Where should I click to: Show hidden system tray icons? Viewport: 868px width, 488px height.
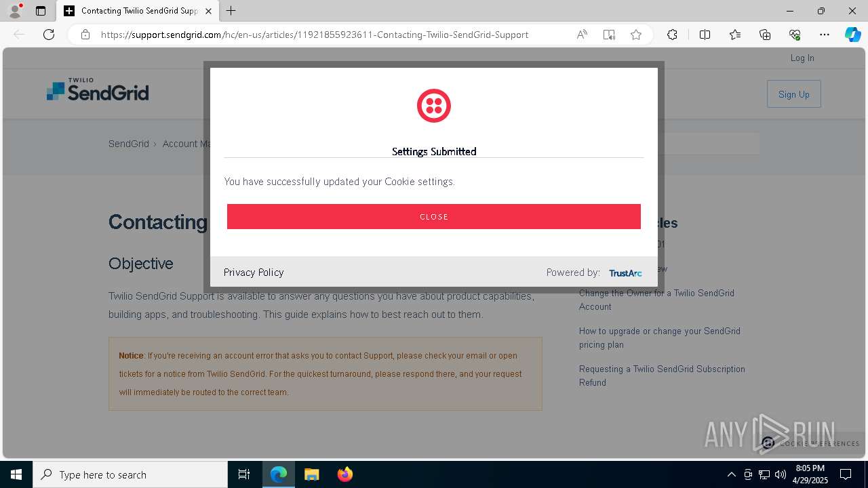click(731, 474)
